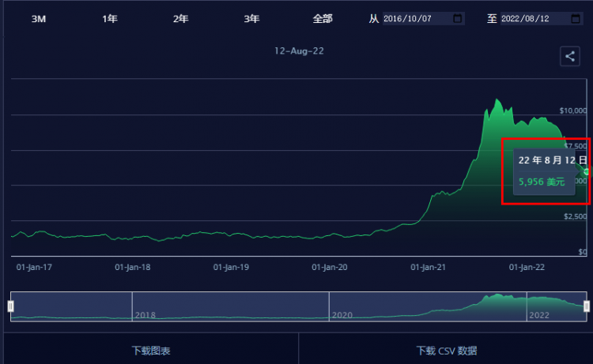Screen dimensions: 593x364
Task: Click the chart peak above the $10,000 line
Action: pyautogui.click(x=497, y=100)
